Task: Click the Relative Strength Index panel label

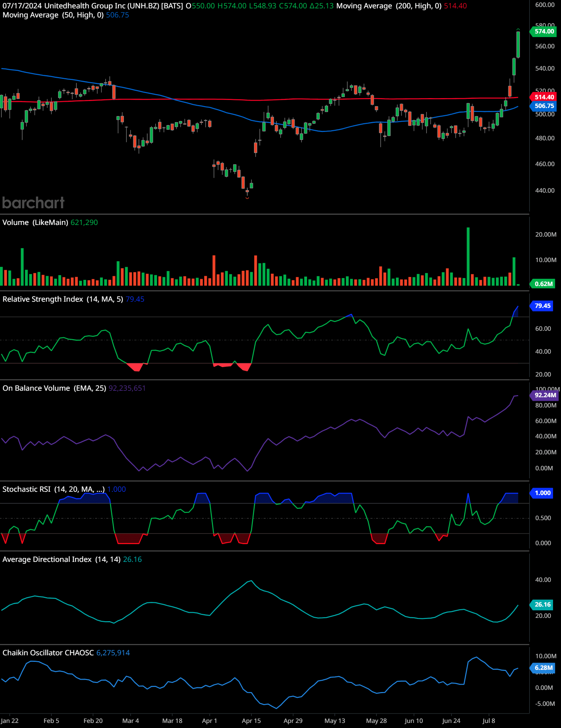Action: 63,299
